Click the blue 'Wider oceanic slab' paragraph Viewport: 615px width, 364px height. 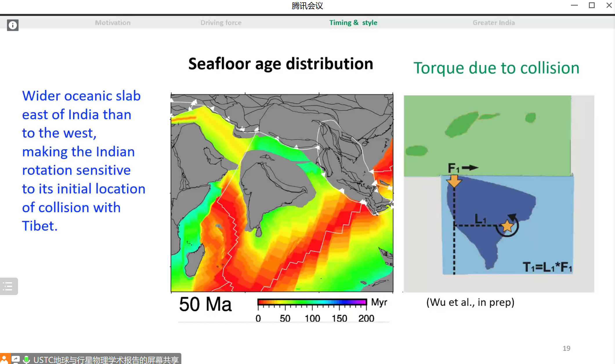(x=84, y=161)
